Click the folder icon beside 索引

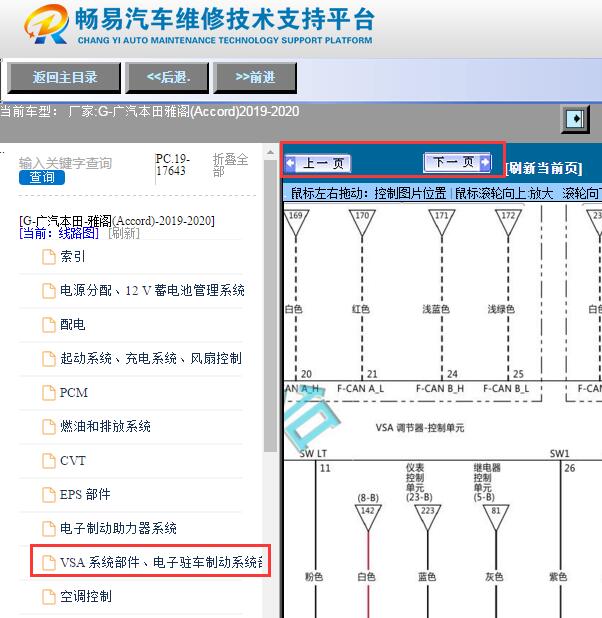[49, 257]
